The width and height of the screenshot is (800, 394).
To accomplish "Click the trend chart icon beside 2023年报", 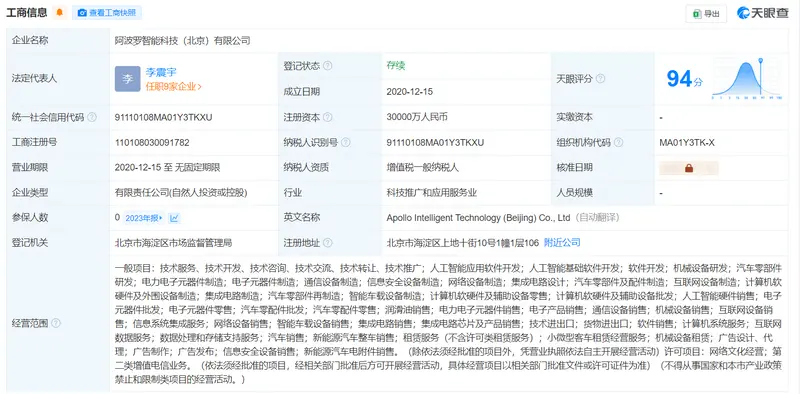I will pyautogui.click(x=174, y=218).
